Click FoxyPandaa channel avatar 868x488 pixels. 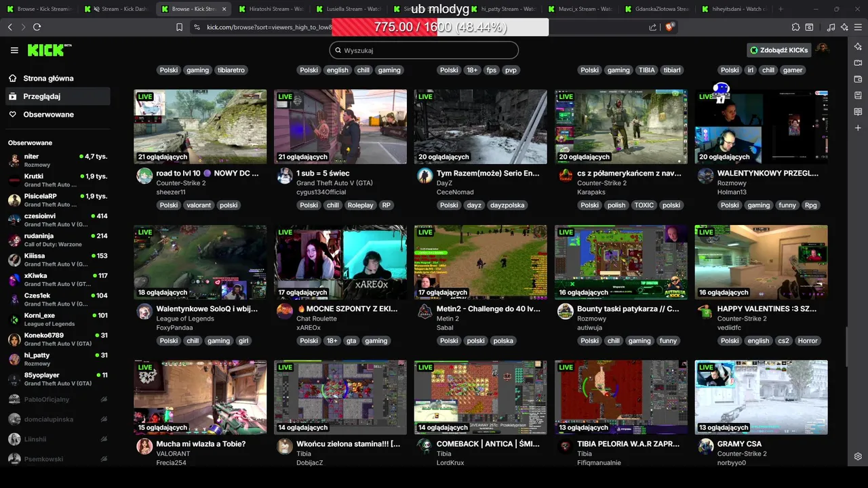[x=144, y=312]
